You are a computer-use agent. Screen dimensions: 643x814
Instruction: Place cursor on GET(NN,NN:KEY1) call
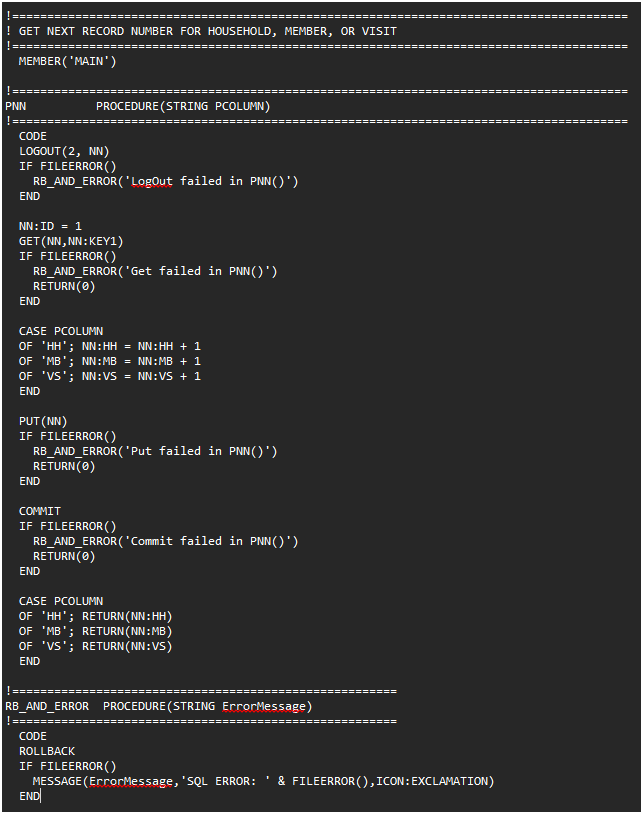click(x=71, y=241)
